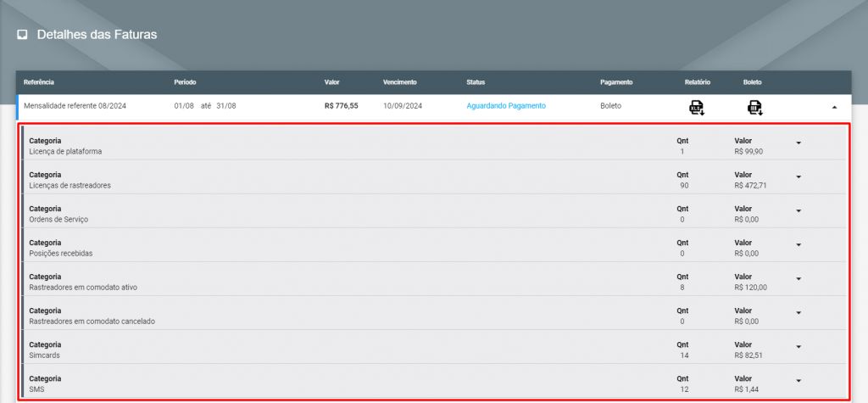Expand the Licenças de rastreadores category
Image resolution: width=868 pixels, height=403 pixels.
click(x=798, y=176)
